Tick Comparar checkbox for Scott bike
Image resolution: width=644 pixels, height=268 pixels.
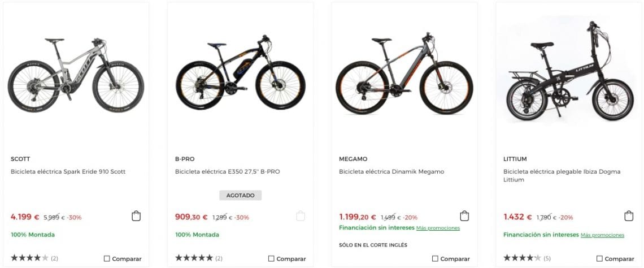107,258
